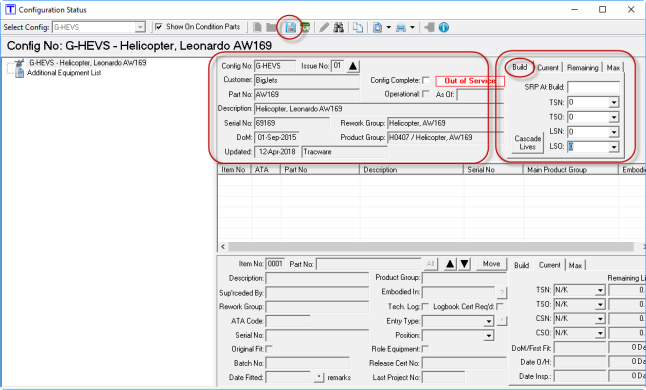This screenshot has width=646, height=390.
Task: Open the lower CSO N/K dropdown
Action: [600, 333]
